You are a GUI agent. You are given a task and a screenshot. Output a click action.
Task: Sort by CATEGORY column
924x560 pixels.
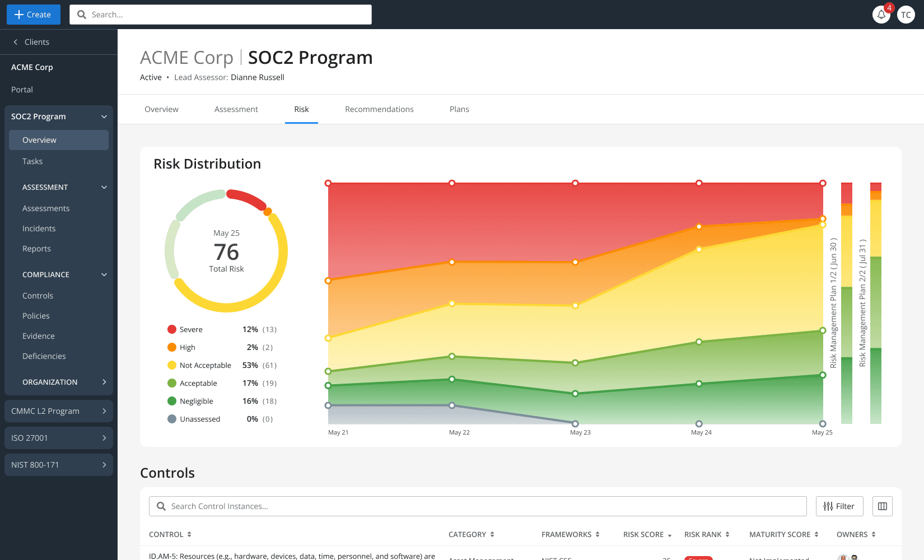472,535
